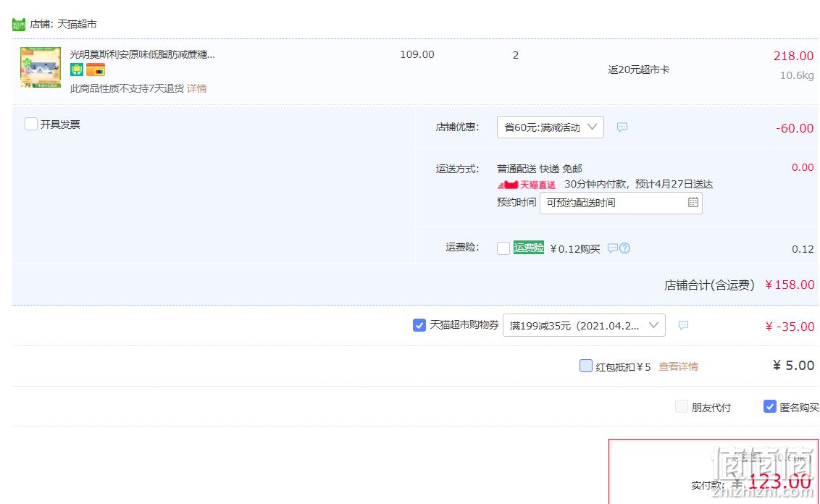The width and height of the screenshot is (820, 504).
Task: Check the 运费险 purchase checkbox
Action: (x=503, y=248)
